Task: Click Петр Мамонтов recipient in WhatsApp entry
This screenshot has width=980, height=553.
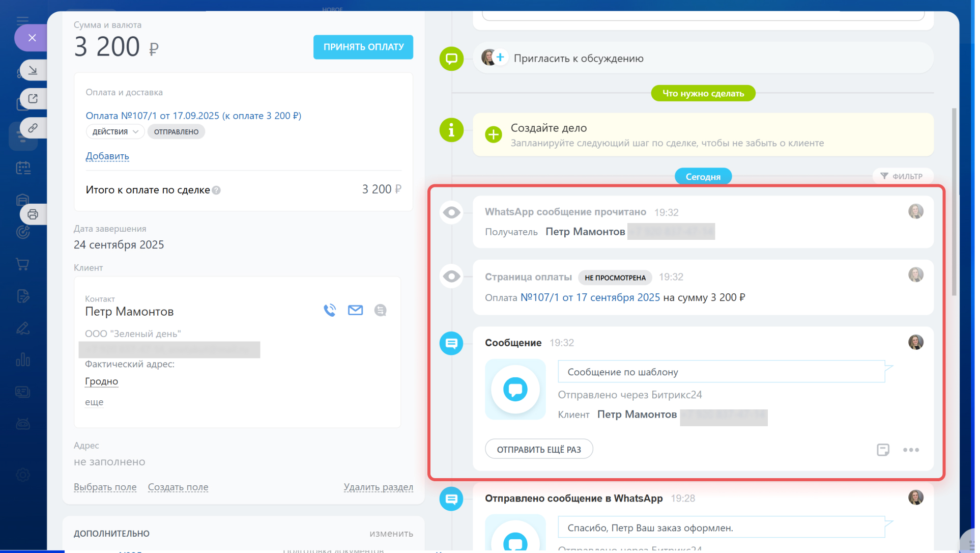Action: pyautogui.click(x=585, y=232)
